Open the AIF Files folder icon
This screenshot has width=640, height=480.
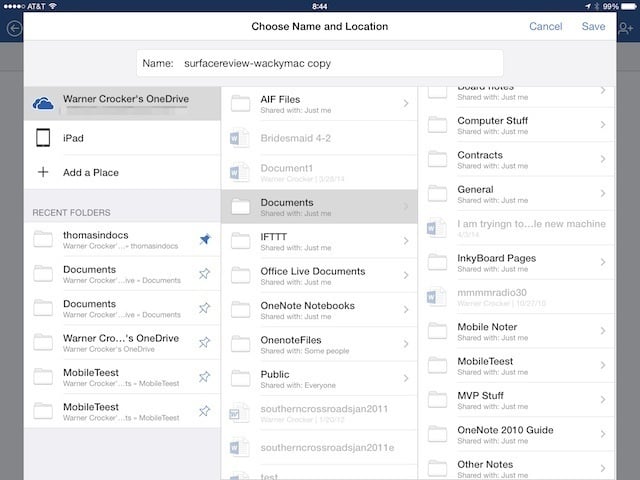(x=240, y=104)
